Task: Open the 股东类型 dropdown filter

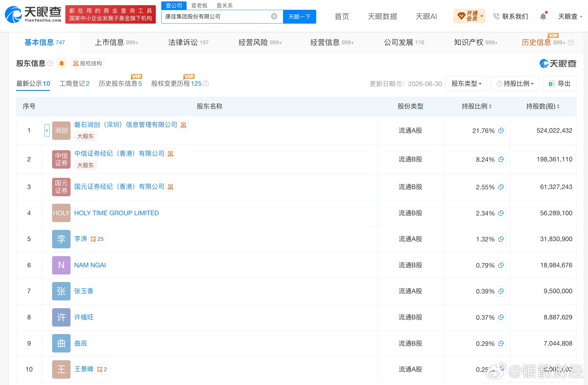Action: [x=466, y=84]
